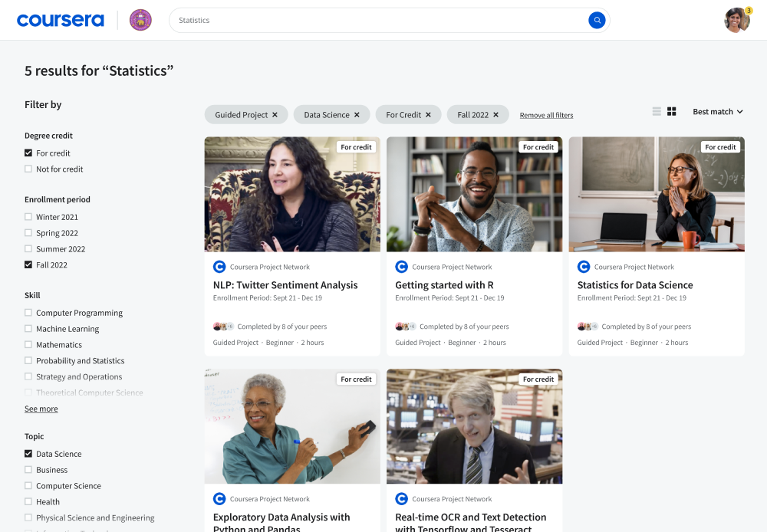Check the Health topic
Screen dimensions: 767x532
pos(28,501)
